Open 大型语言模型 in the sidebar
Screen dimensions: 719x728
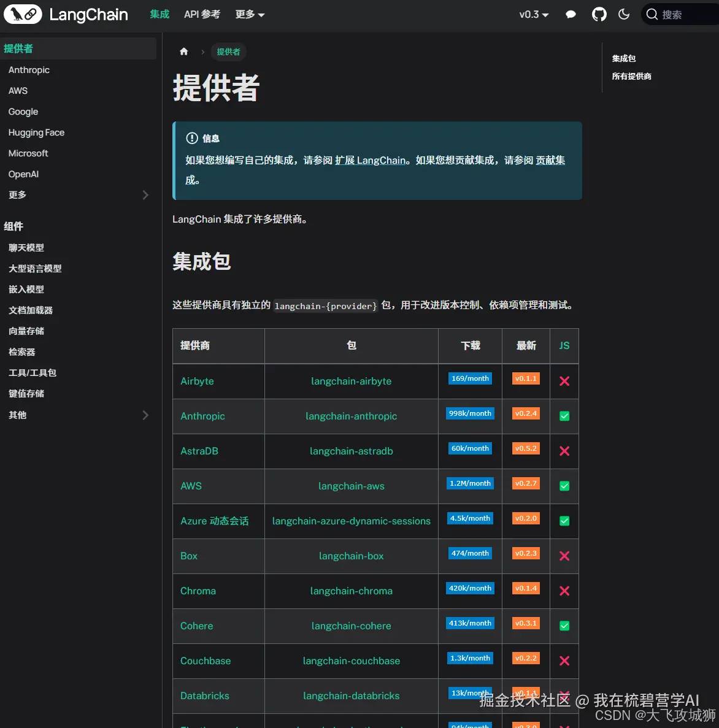(35, 269)
